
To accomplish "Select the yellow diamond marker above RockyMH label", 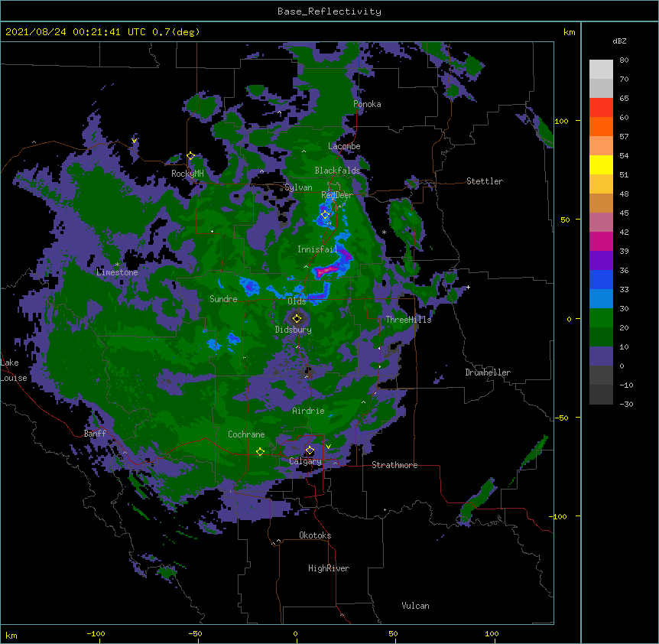I will pos(190,156).
